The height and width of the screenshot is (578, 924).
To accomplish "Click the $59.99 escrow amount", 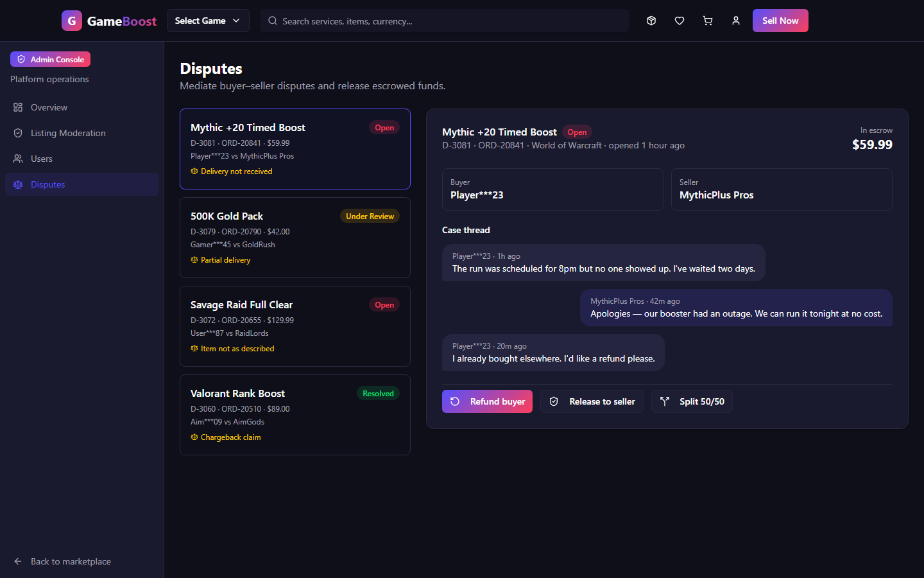I will (x=872, y=144).
